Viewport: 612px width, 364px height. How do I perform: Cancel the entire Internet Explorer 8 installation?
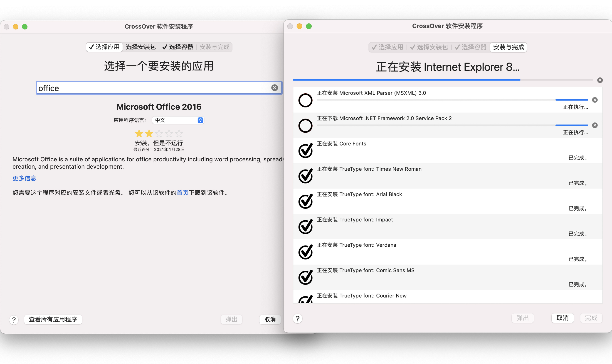pos(600,80)
